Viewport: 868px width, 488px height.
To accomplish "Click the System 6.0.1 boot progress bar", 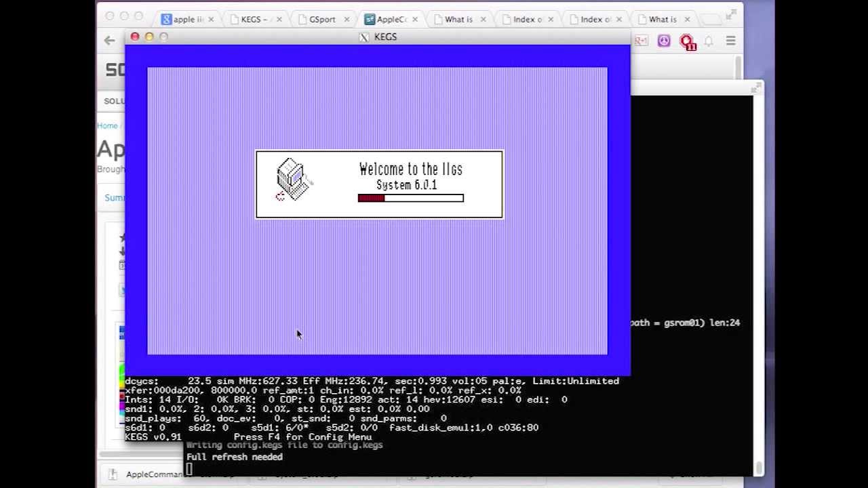I will [x=411, y=198].
